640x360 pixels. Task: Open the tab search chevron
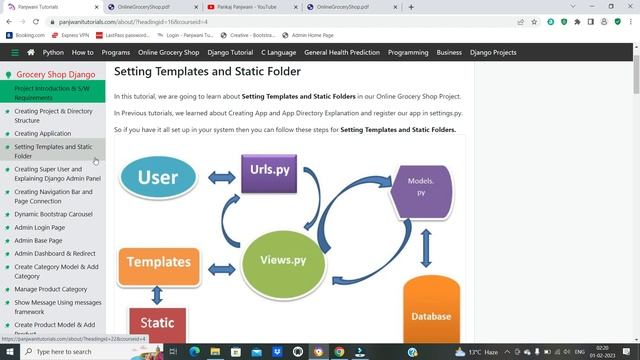[x=573, y=7]
